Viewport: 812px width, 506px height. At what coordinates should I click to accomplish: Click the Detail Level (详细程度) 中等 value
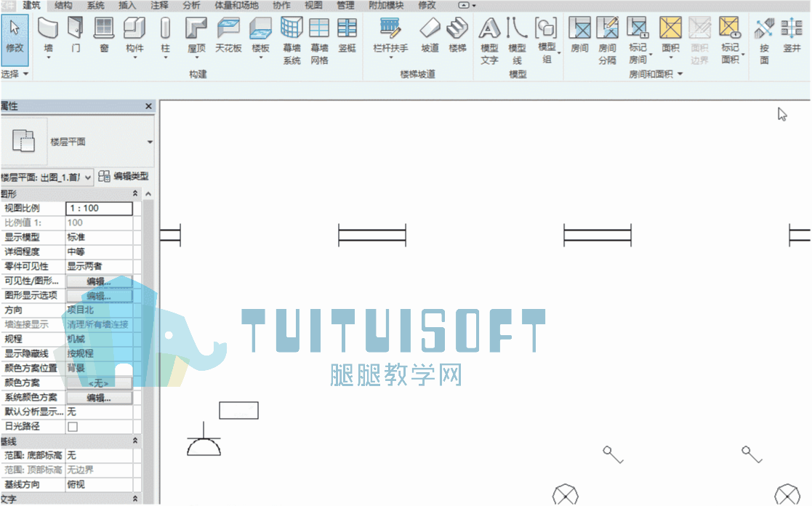pos(100,252)
